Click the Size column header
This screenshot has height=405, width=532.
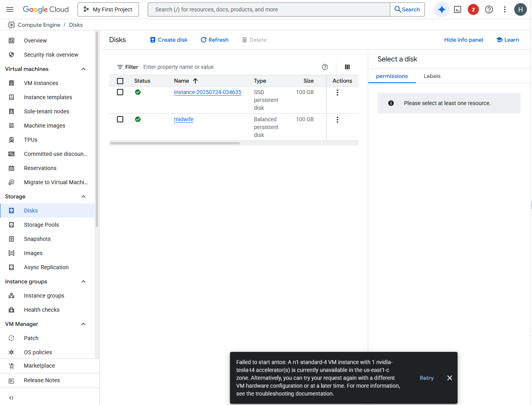308,81
